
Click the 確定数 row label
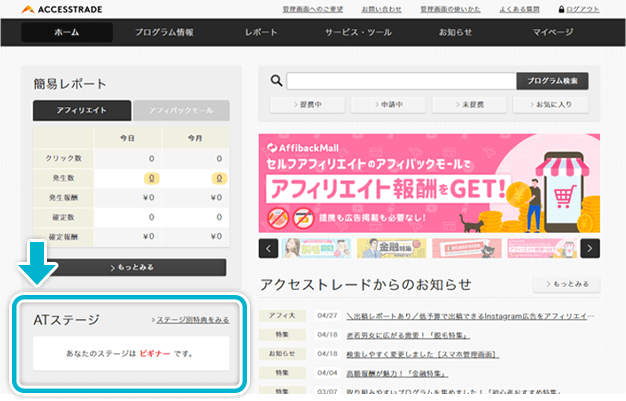click(x=63, y=217)
